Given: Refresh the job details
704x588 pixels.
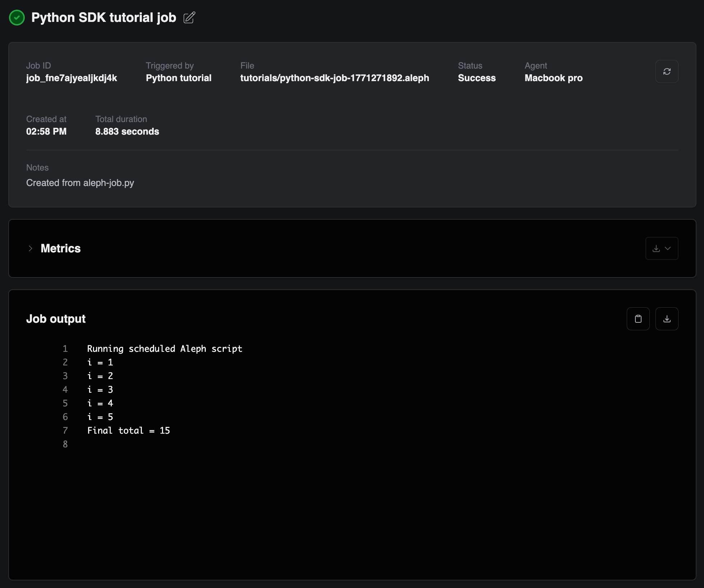Looking at the screenshot, I should pos(667,71).
